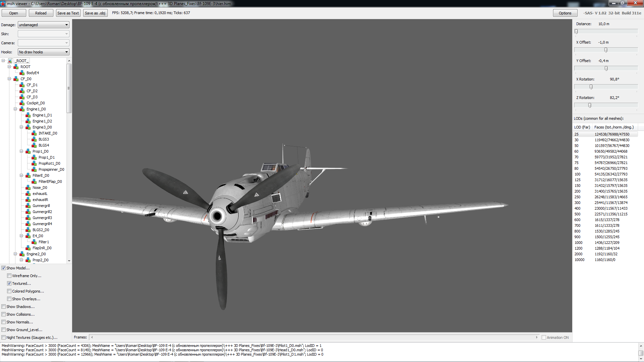This screenshot has width=644, height=362.
Task: Collapse the Prop1_D0 tree node
Action: coord(21,151)
